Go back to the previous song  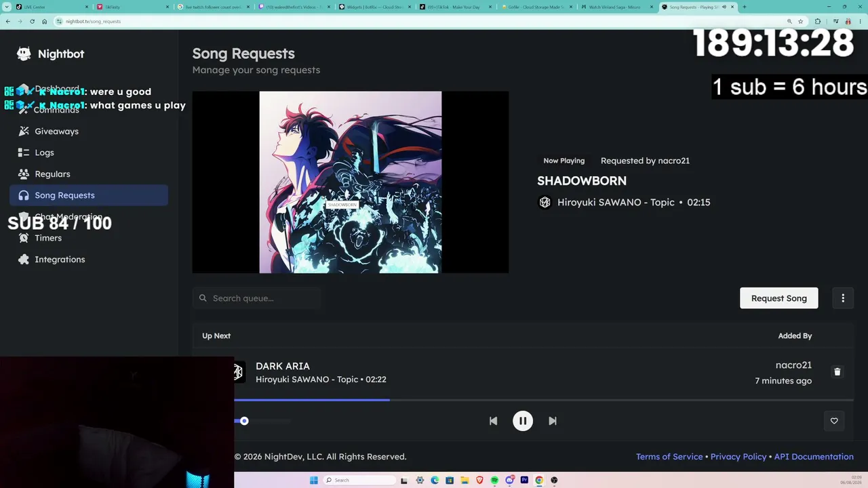pyautogui.click(x=493, y=421)
